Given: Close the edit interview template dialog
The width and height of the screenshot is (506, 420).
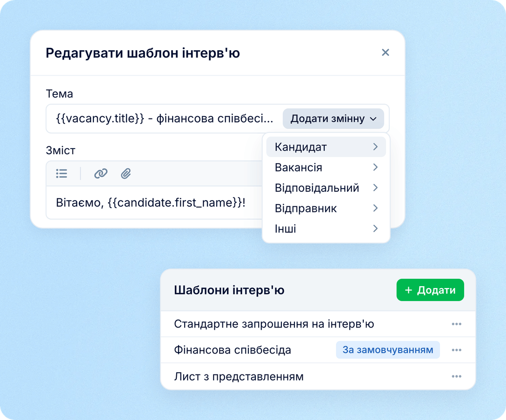Looking at the screenshot, I should (x=385, y=52).
